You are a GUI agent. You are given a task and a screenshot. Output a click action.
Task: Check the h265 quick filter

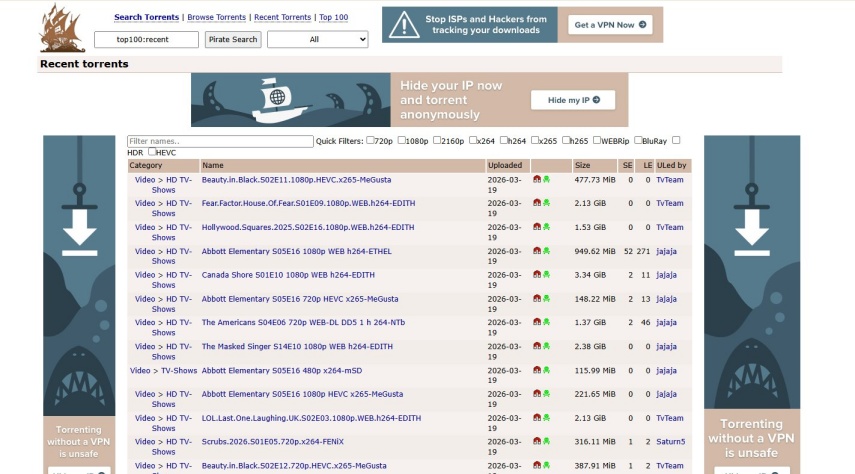click(x=566, y=140)
